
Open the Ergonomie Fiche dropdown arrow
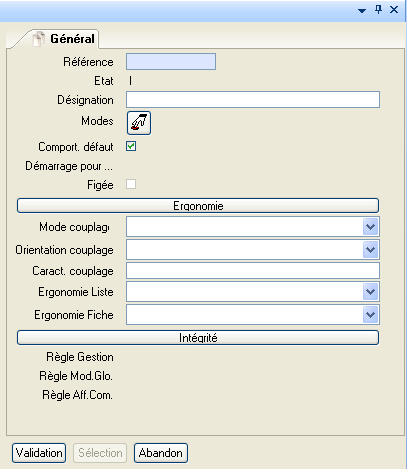[x=370, y=315]
